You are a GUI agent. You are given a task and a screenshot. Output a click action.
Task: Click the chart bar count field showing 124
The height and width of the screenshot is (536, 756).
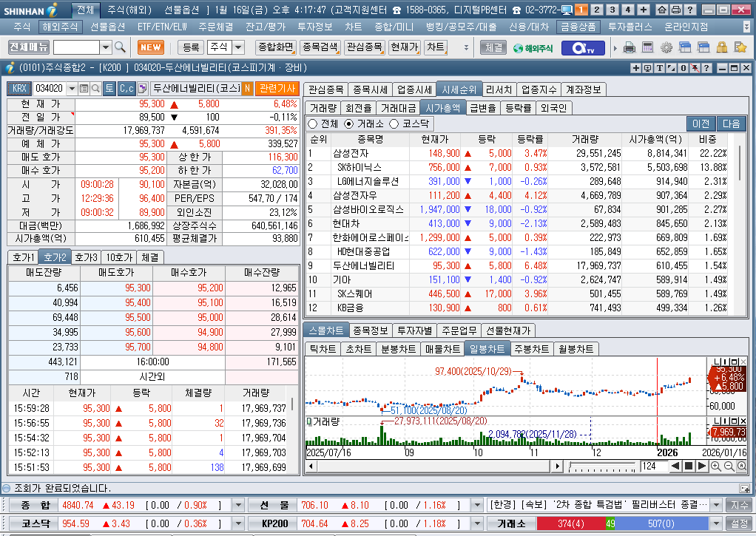pyautogui.click(x=654, y=466)
